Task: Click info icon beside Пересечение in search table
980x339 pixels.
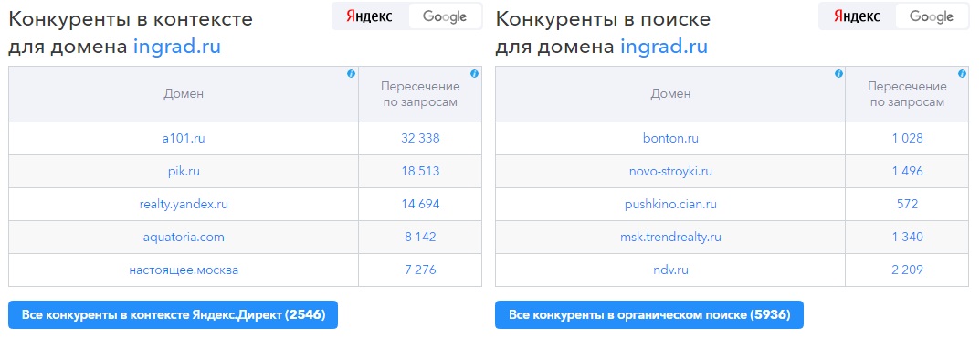Action: [961, 74]
